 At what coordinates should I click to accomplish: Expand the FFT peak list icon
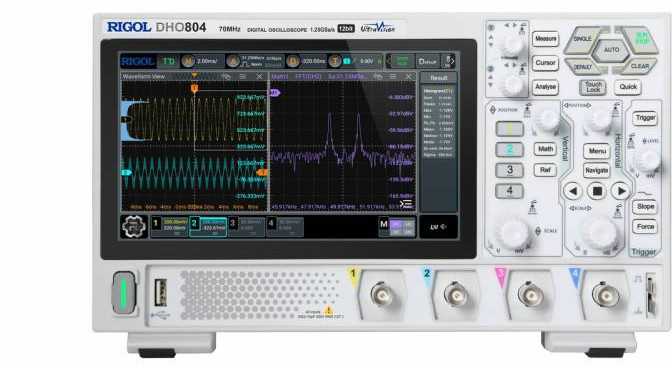[x=406, y=204]
